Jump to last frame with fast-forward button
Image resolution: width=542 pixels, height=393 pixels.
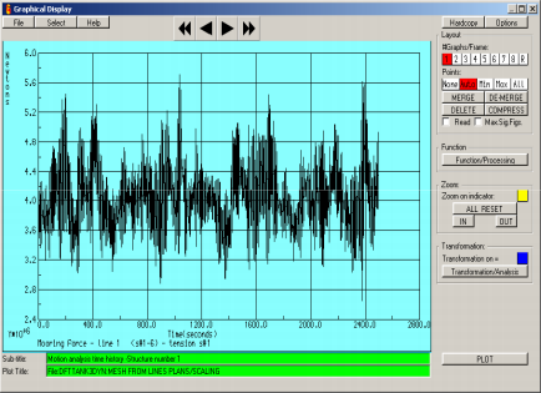pyautogui.click(x=249, y=28)
